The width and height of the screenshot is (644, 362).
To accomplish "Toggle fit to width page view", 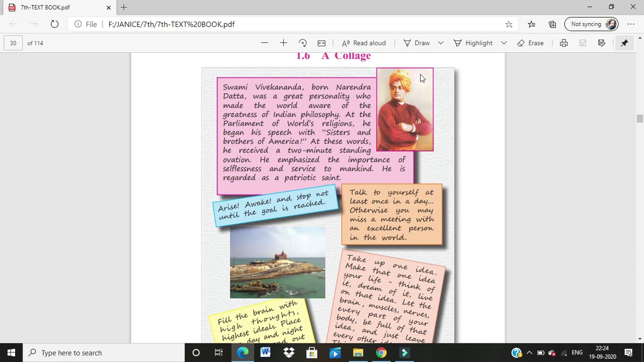I will point(321,43).
